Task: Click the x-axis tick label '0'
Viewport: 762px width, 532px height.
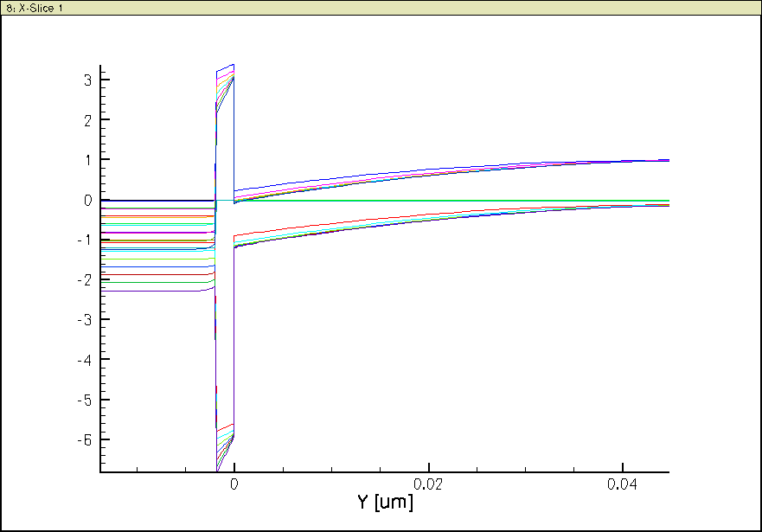Action: point(234,484)
